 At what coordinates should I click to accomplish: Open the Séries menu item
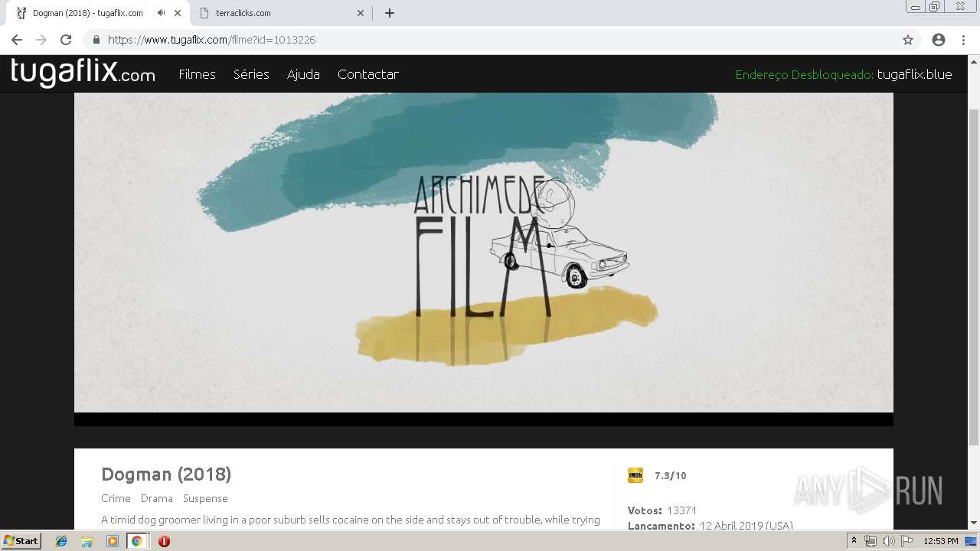[x=251, y=74]
